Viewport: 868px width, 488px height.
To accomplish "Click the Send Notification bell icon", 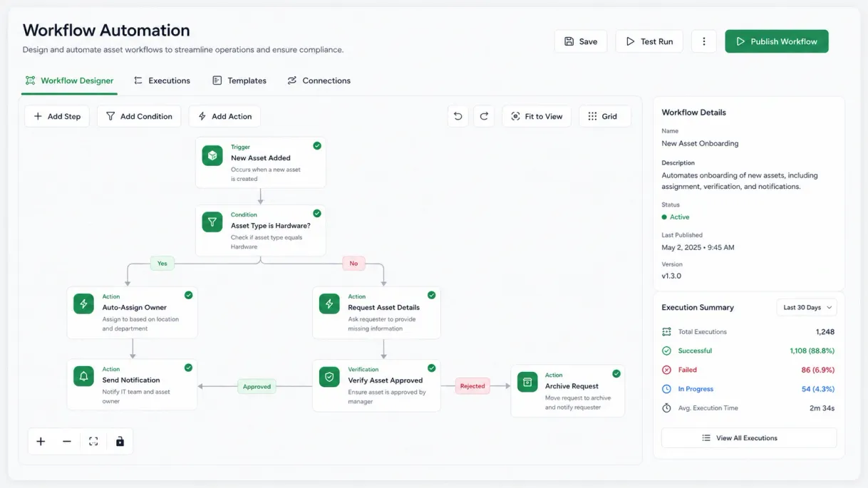I will click(84, 376).
